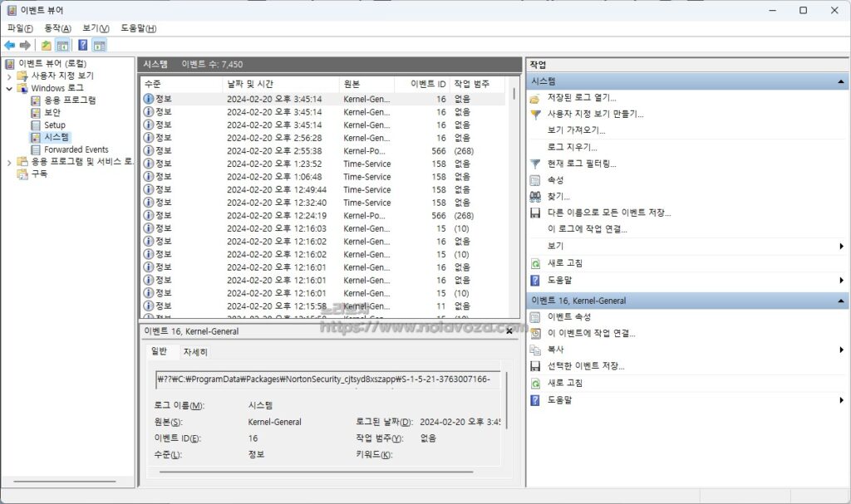Select event at 오후 2:56:28
The image size is (851, 504).
tap(324, 138)
